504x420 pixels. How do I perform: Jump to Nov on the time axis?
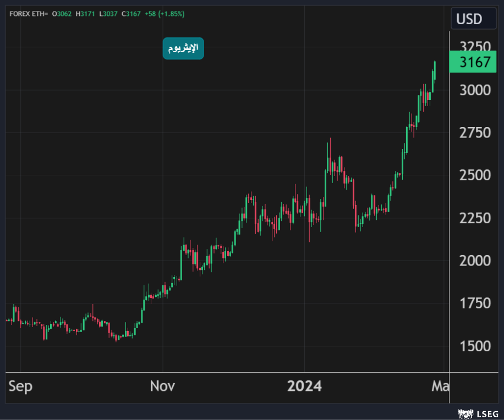[162, 386]
